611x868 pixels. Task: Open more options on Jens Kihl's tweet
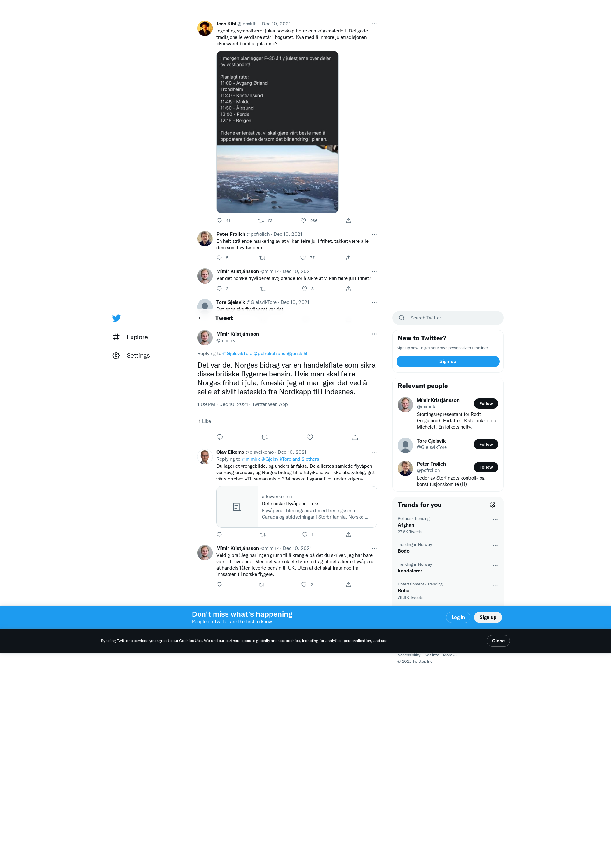374,24
